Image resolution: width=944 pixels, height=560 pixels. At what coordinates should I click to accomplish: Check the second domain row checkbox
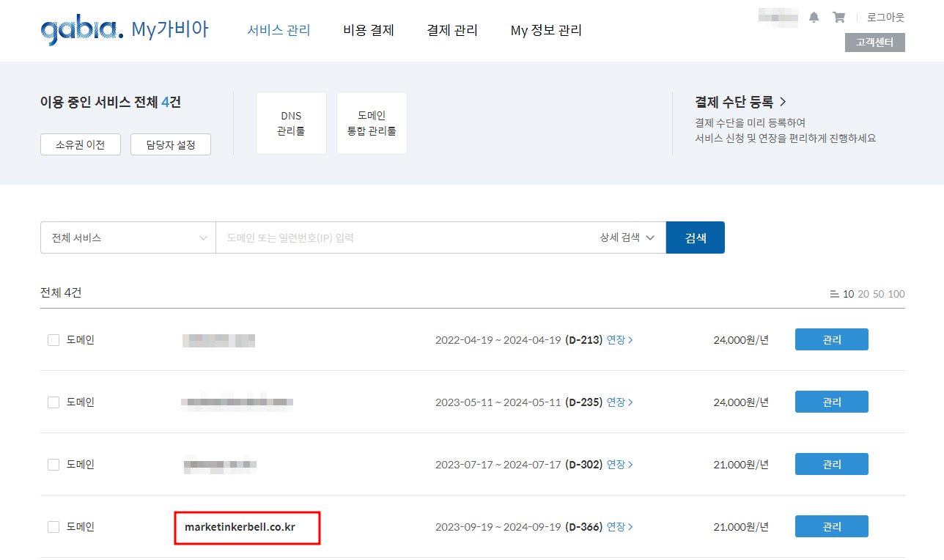pos(53,402)
